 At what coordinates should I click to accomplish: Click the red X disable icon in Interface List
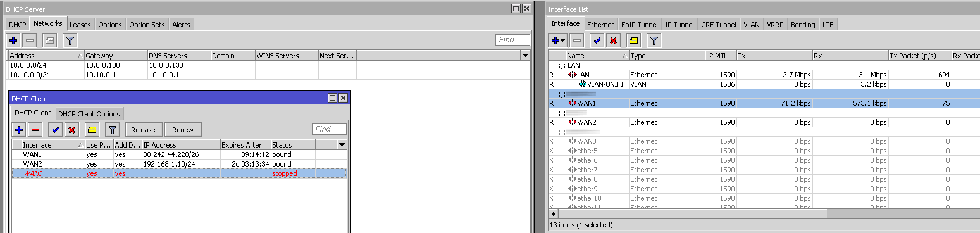(x=612, y=41)
